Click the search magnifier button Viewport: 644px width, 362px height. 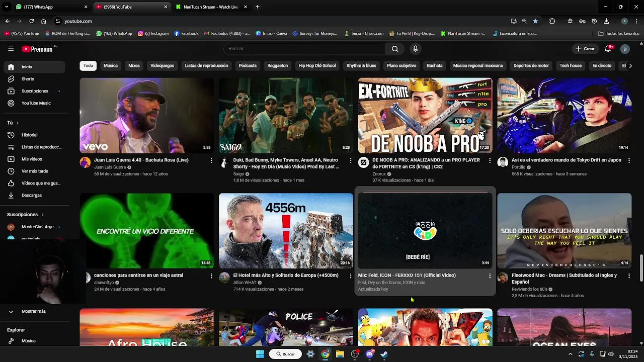tap(395, 49)
